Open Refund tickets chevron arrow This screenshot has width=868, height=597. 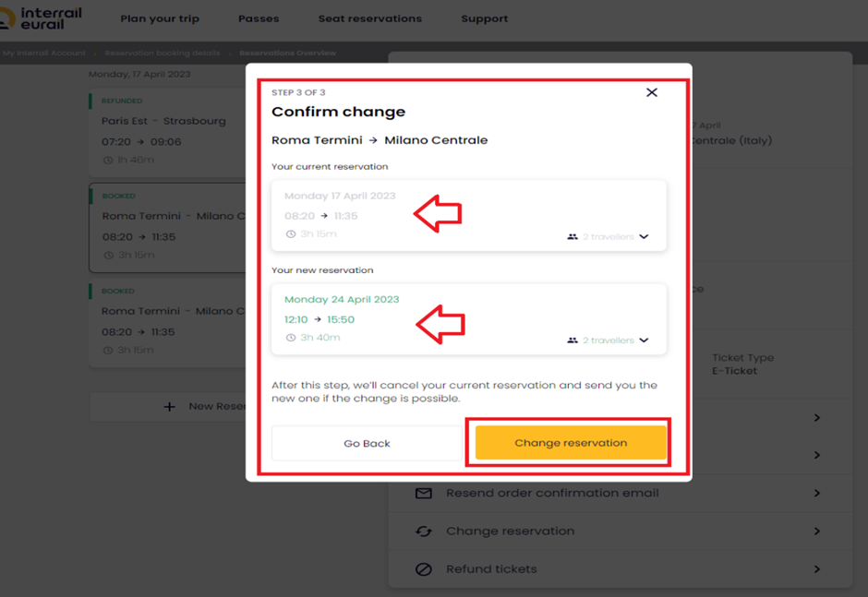pos(817,568)
